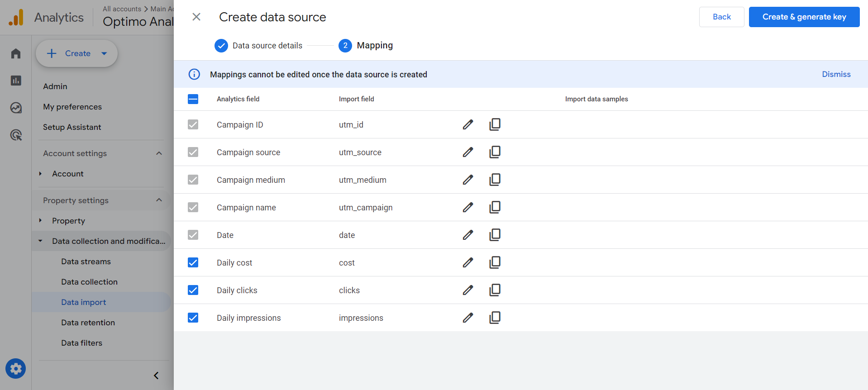Uncheck the Daily impressions checkbox

193,318
